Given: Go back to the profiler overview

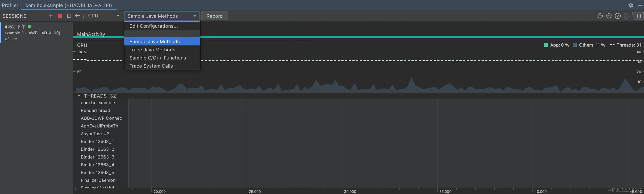Looking at the screenshot, I should [78, 16].
